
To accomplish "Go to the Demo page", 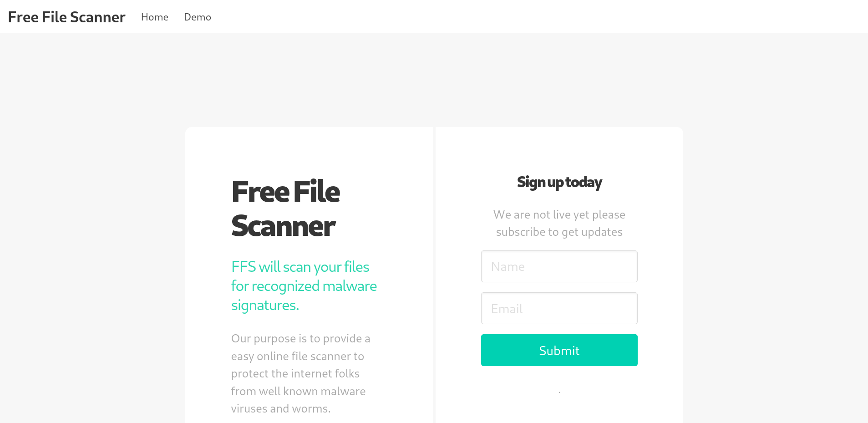I will (197, 17).
